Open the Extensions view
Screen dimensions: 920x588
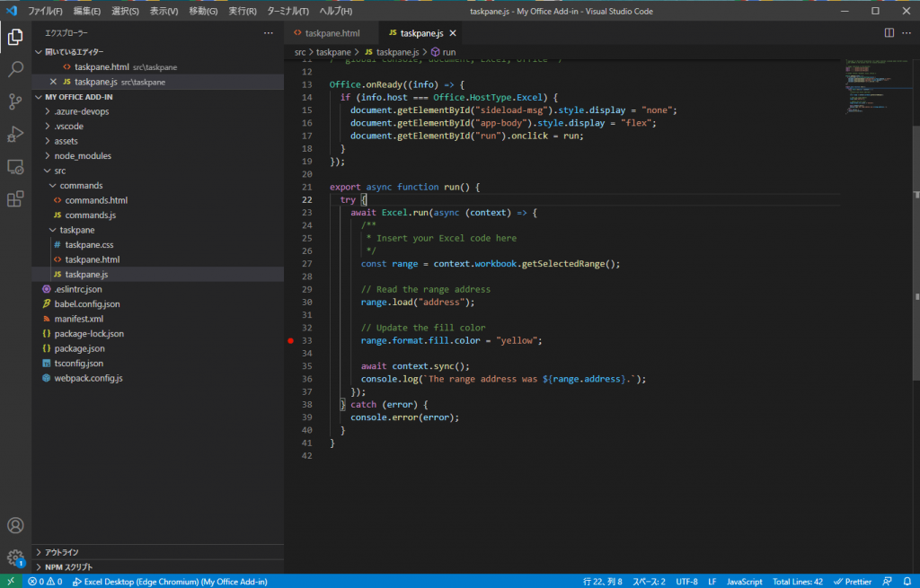click(14, 197)
